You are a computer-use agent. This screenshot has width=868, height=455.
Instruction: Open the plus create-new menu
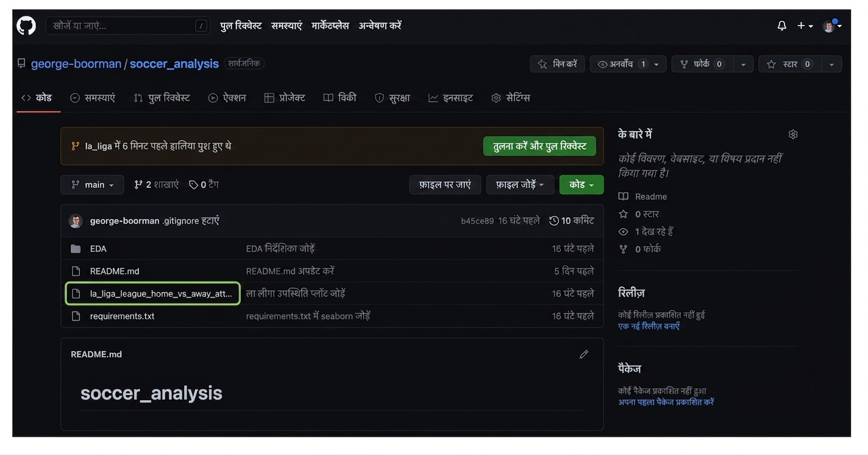(805, 26)
